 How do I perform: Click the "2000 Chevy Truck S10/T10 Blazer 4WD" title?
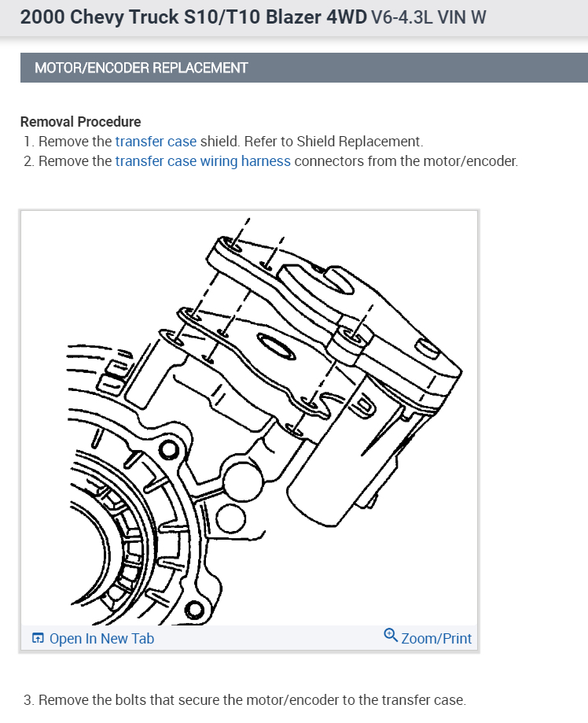(x=193, y=17)
